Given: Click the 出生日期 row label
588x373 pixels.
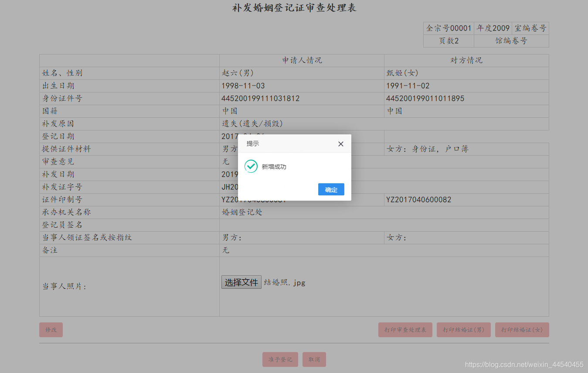Looking at the screenshot, I should [58, 86].
